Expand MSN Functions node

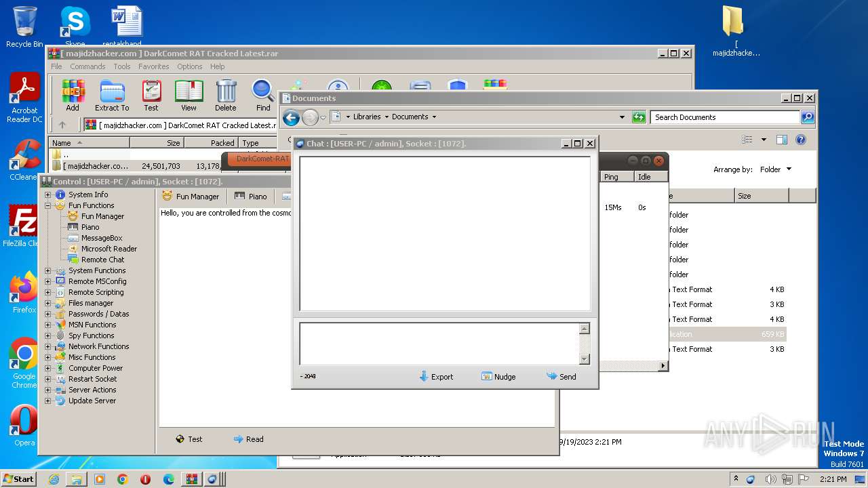48,325
